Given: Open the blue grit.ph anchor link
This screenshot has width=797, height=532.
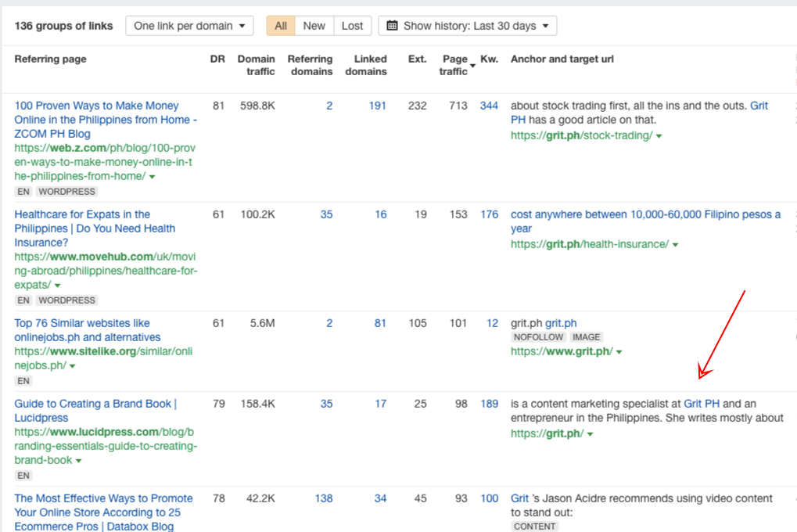Looking at the screenshot, I should 561,323.
